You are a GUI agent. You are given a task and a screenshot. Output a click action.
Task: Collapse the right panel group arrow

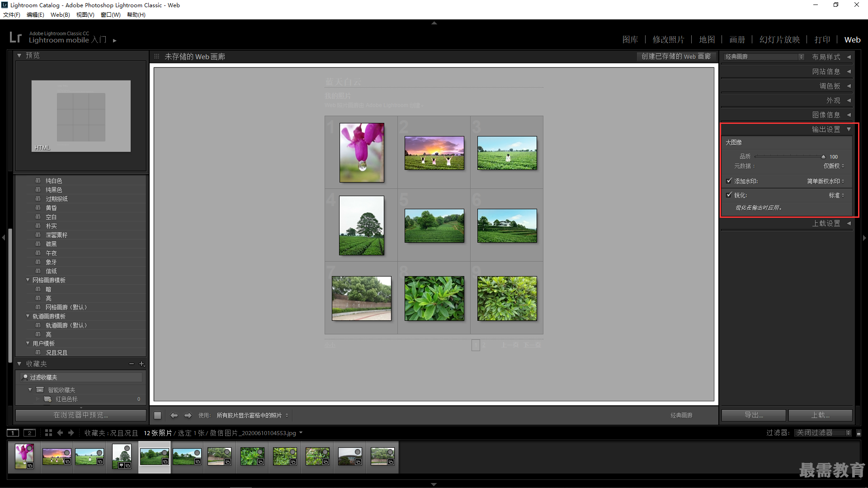point(864,238)
